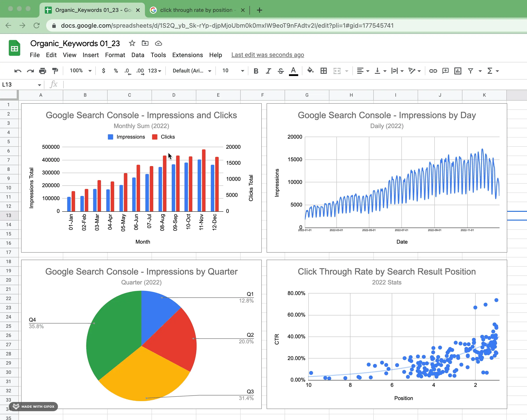The width and height of the screenshot is (527, 420).
Task: Click the number format dropdown
Action: (155, 71)
